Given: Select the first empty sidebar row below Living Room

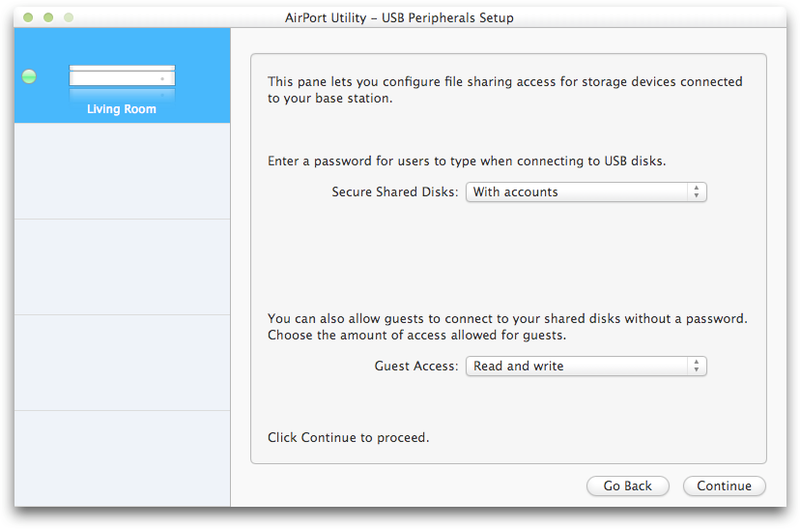Looking at the screenshot, I should click(x=122, y=171).
